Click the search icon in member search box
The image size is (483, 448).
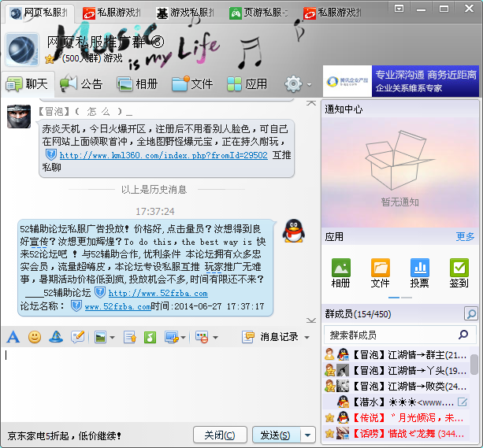(463, 335)
